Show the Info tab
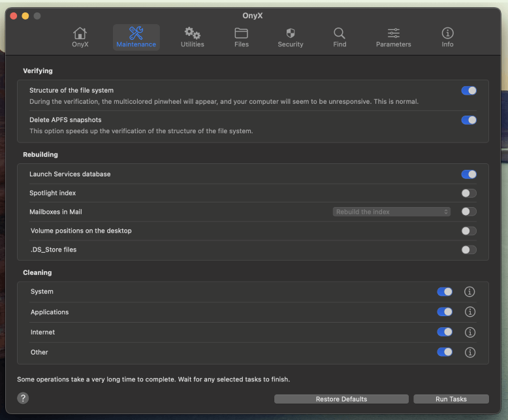This screenshot has width=508, height=420. [447, 37]
